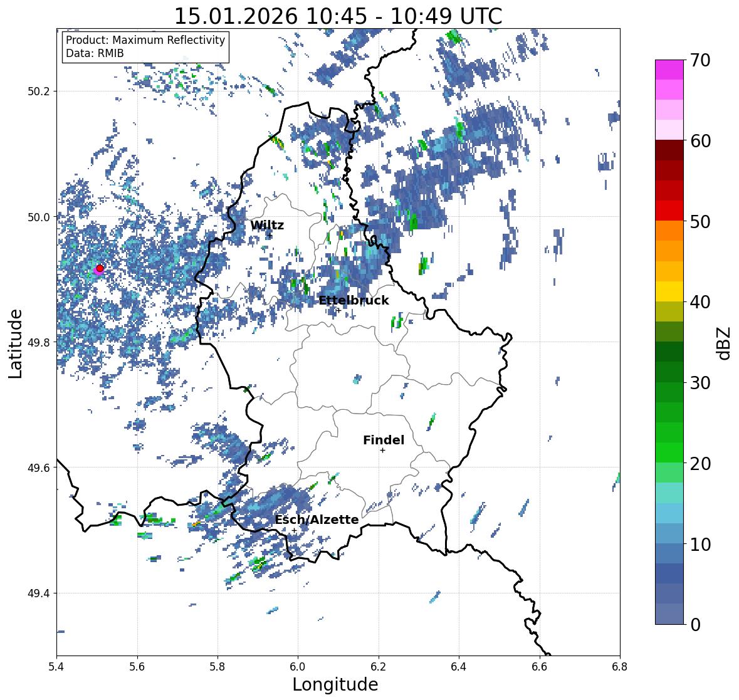Click the orange colorbar segment below 50

coord(669,231)
